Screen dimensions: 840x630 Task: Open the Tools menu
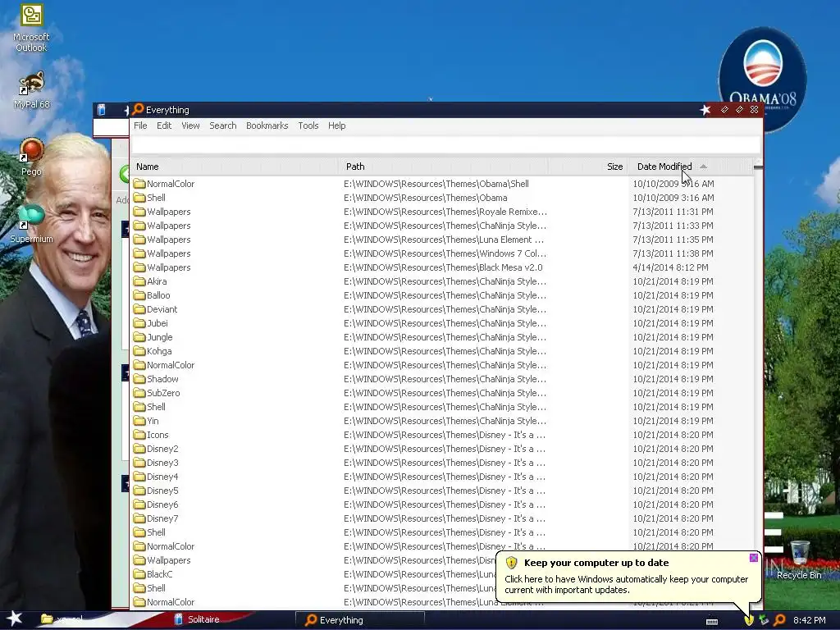tap(308, 126)
